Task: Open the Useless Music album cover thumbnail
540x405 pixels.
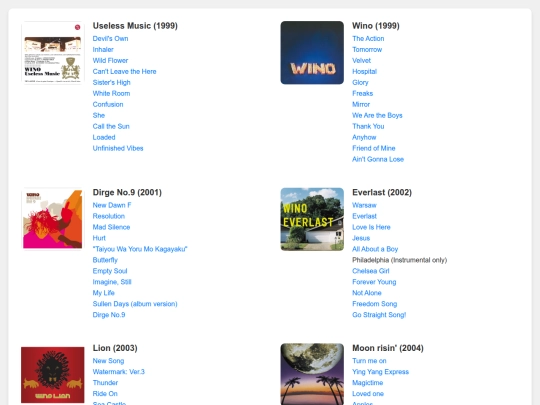Action: pyautogui.click(x=53, y=53)
